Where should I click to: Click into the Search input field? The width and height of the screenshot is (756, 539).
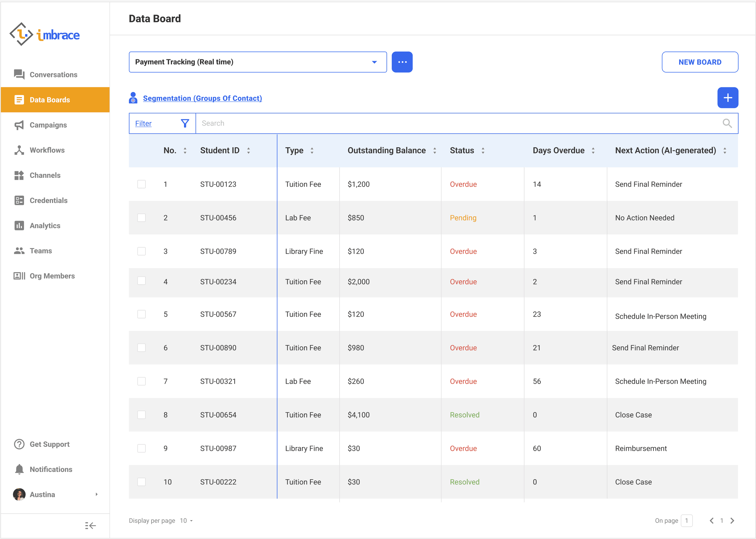[x=458, y=123]
